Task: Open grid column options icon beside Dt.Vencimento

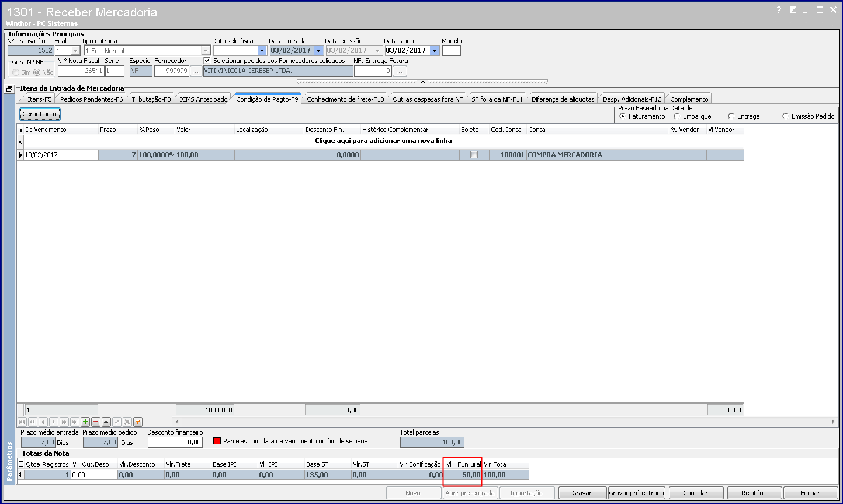Action: click(20, 130)
